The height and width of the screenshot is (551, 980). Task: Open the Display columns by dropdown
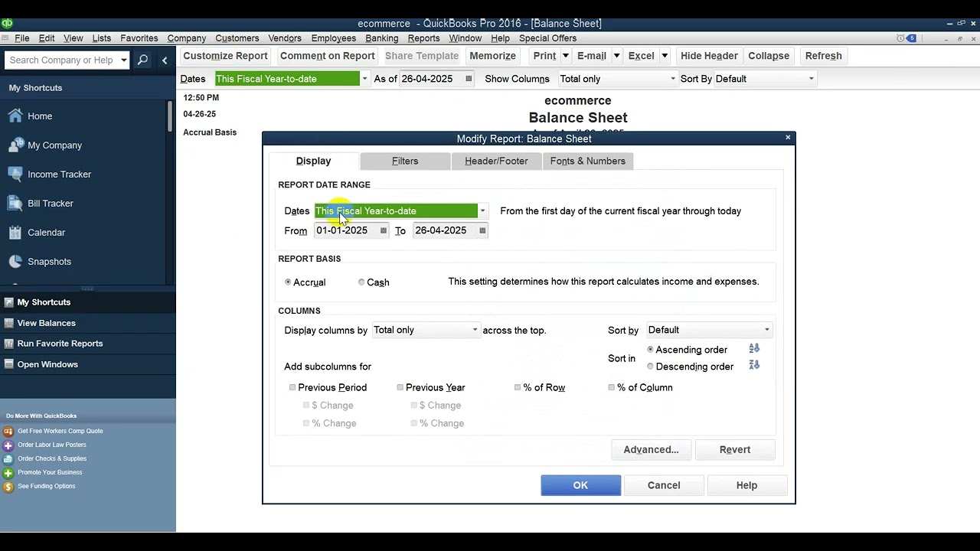point(475,330)
